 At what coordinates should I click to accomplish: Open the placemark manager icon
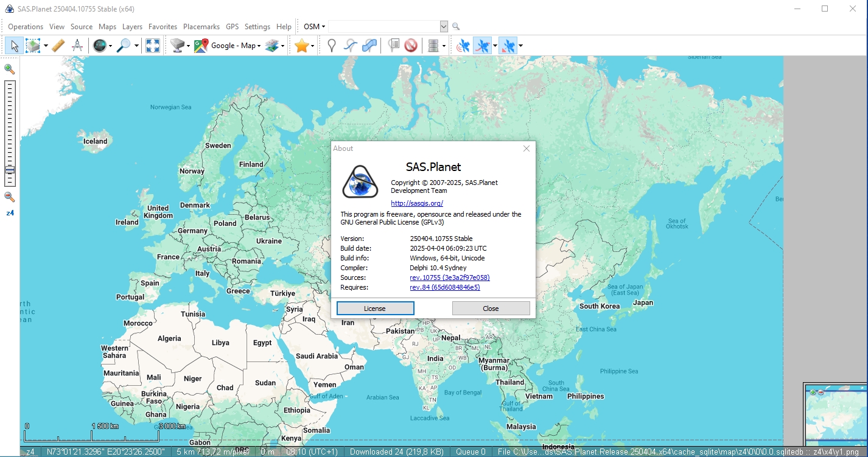point(394,45)
